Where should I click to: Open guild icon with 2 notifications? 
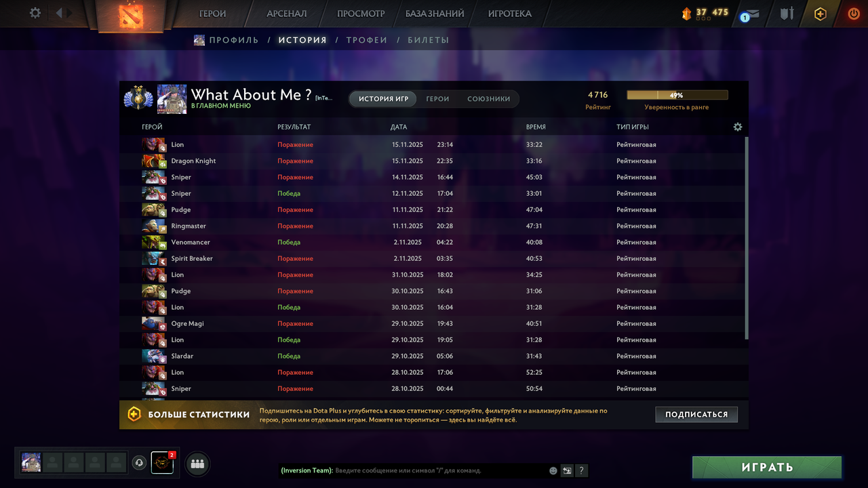[x=162, y=463]
